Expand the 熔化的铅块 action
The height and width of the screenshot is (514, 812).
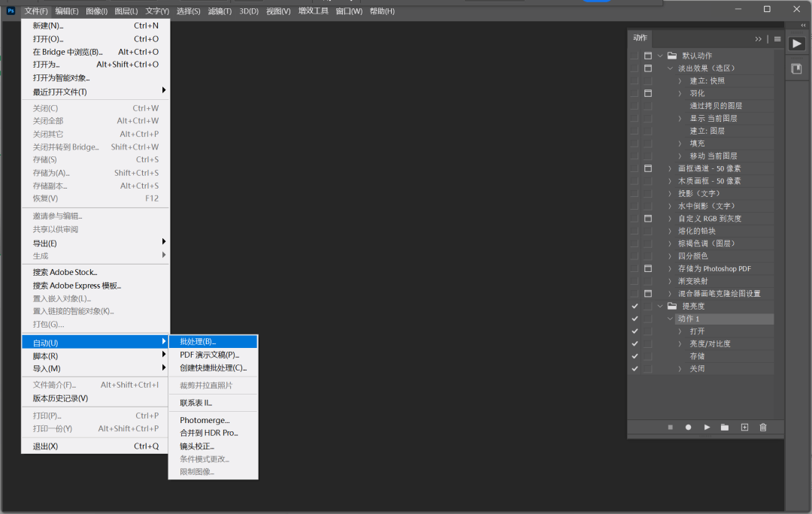tap(670, 231)
